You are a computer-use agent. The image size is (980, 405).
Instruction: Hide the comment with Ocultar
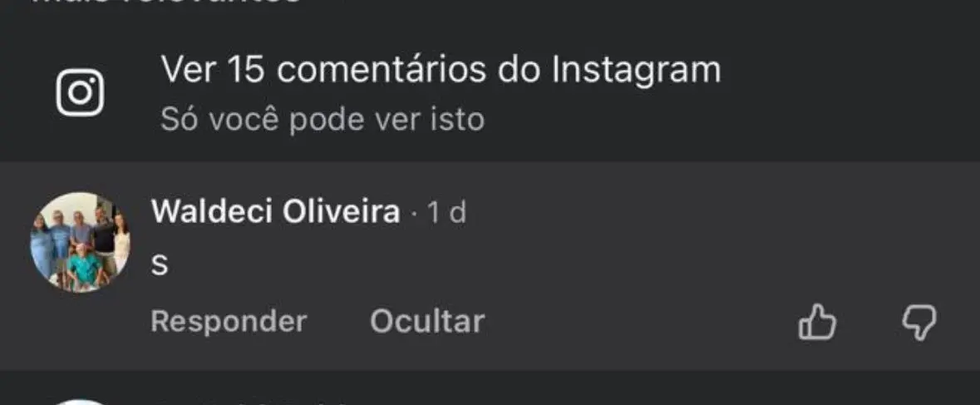(x=427, y=322)
